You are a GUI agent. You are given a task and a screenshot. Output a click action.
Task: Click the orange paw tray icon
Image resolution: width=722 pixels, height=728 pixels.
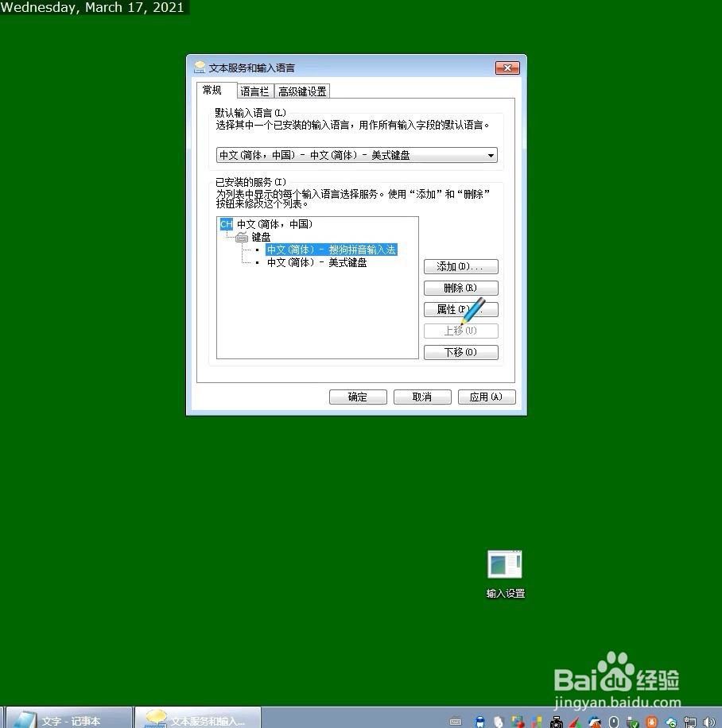651,722
